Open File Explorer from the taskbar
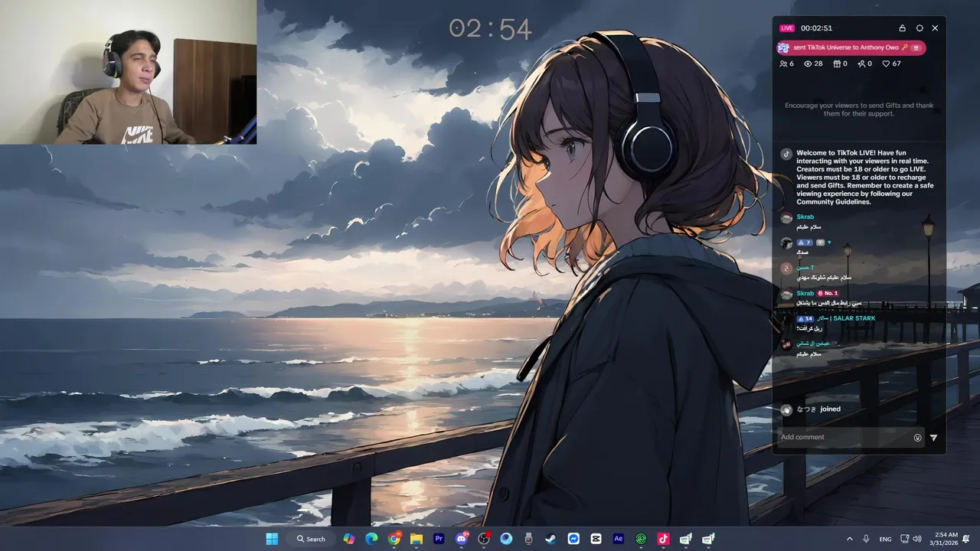 point(416,539)
